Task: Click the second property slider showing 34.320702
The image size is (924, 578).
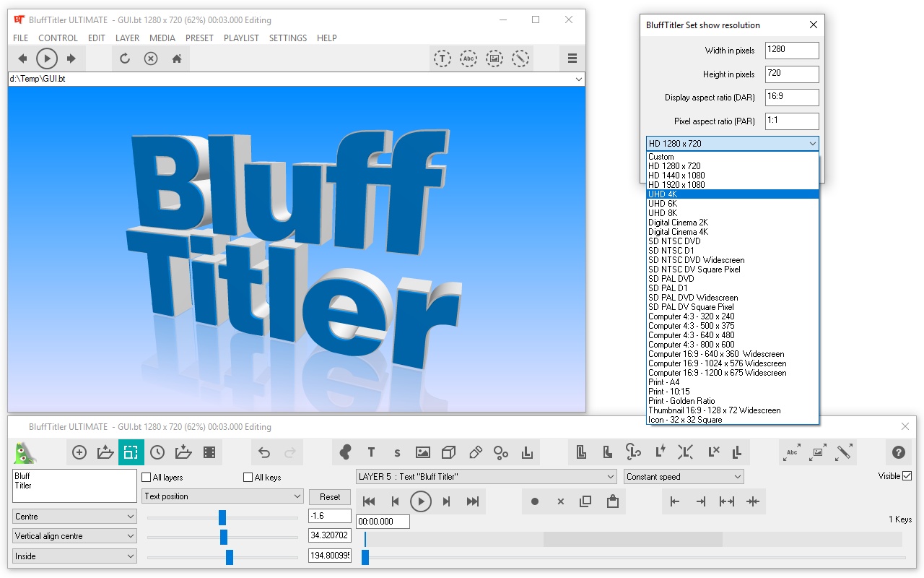Action: 222,537
